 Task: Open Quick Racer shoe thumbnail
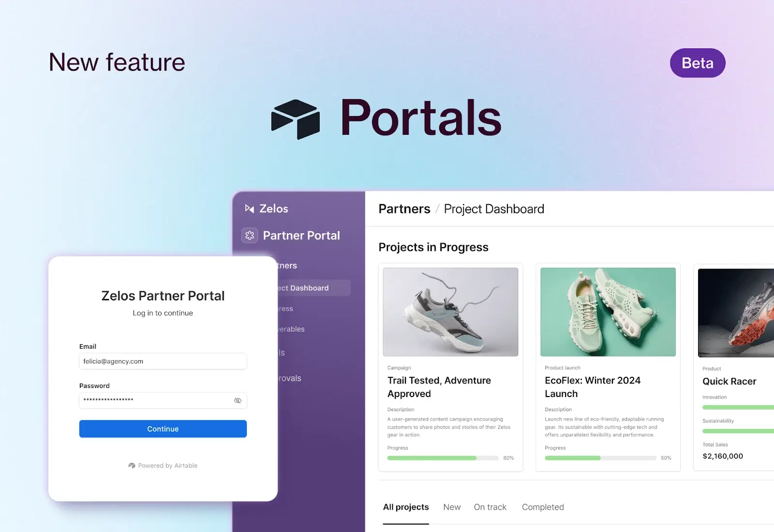coord(736,313)
